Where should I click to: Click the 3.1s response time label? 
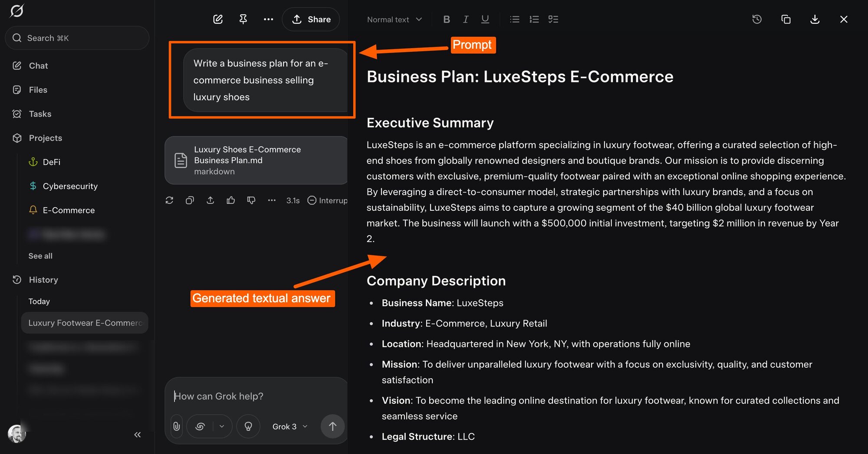[293, 200]
